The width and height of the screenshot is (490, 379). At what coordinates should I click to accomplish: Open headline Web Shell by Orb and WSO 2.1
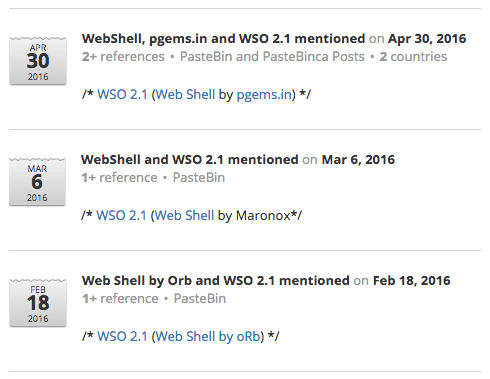click(216, 281)
